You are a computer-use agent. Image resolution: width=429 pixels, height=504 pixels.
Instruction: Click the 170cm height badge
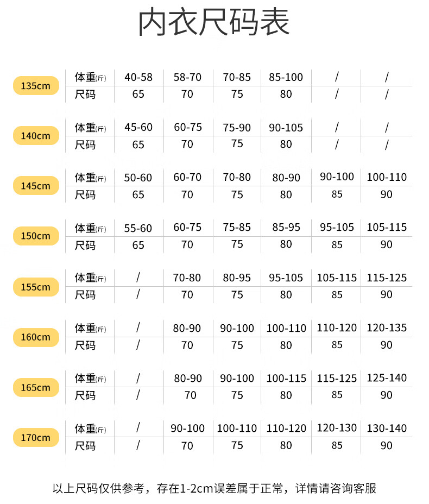[x=36, y=437]
